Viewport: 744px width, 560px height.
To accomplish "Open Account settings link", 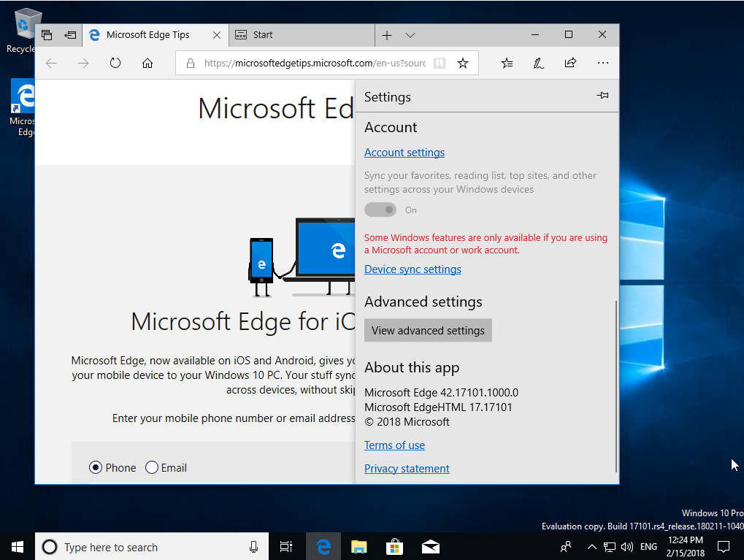I will [x=404, y=153].
